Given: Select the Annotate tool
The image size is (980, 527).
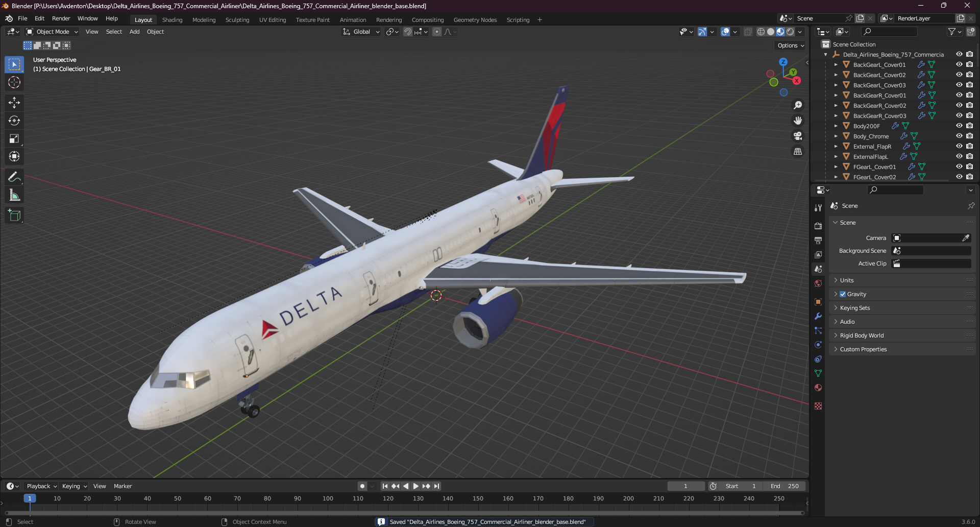Looking at the screenshot, I should coord(14,177).
